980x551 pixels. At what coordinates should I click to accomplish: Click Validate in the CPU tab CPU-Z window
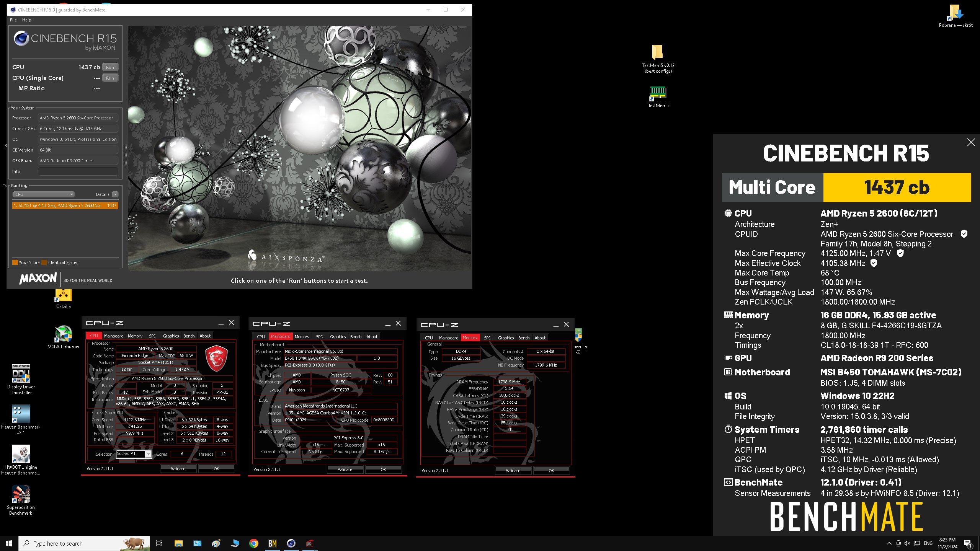pyautogui.click(x=178, y=469)
